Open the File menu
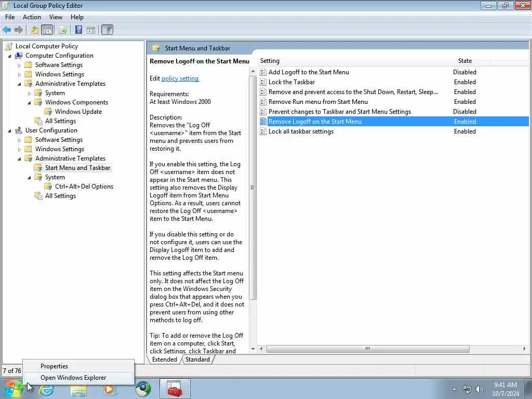Viewport: 532px width, 399px height. (10, 17)
